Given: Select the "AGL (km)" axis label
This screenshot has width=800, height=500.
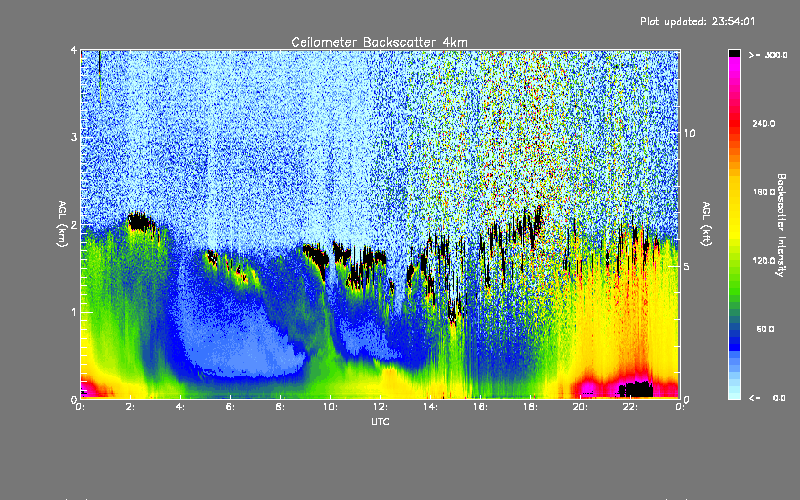Looking at the screenshot, I should click(x=62, y=223).
